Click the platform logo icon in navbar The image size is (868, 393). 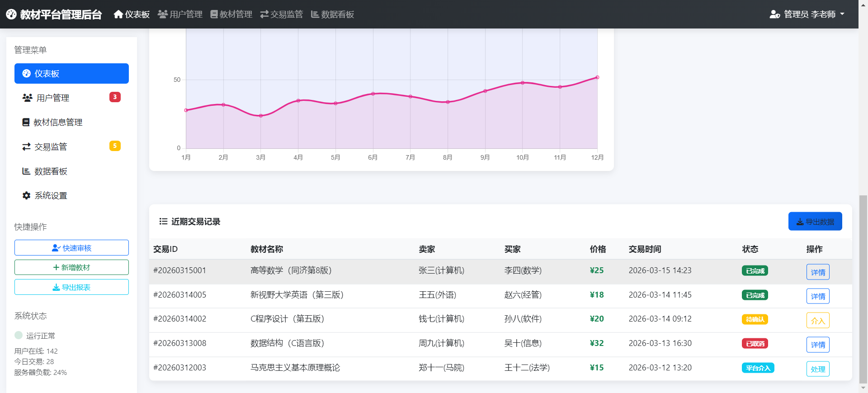click(11, 14)
